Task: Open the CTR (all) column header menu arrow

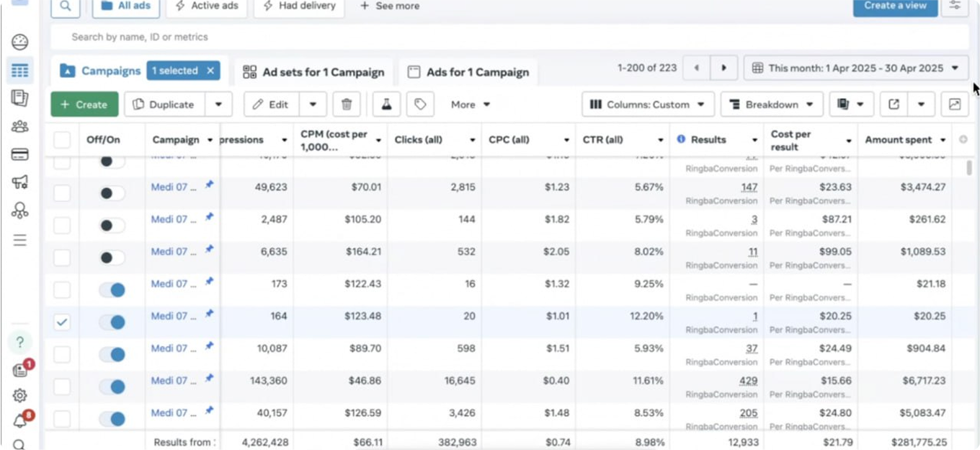Action: click(660, 140)
